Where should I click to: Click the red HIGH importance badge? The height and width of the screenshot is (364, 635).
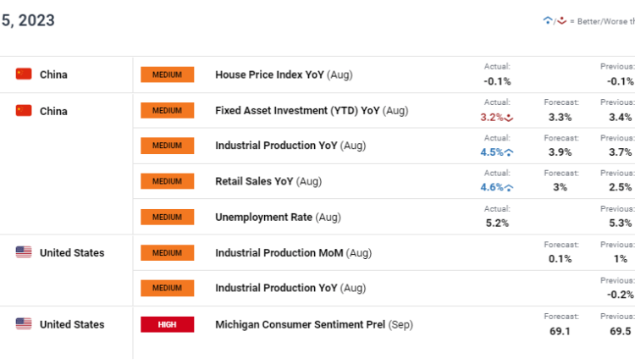pyautogui.click(x=167, y=324)
